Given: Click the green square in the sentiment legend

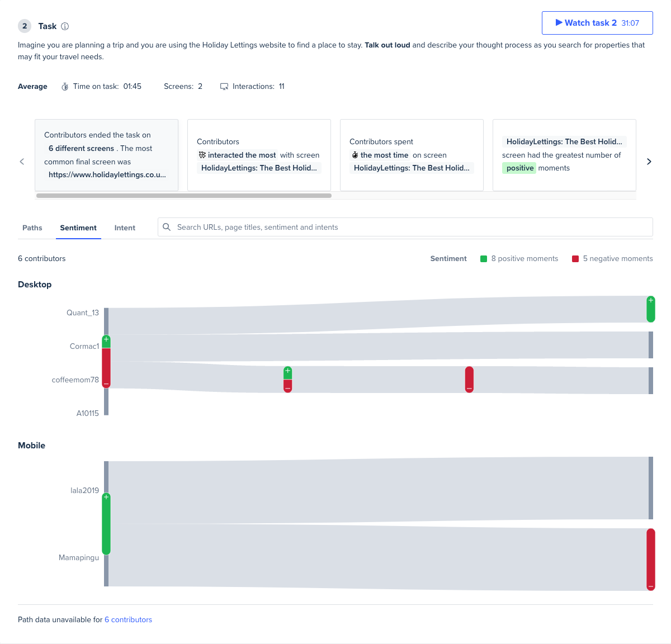Looking at the screenshot, I should click(484, 258).
